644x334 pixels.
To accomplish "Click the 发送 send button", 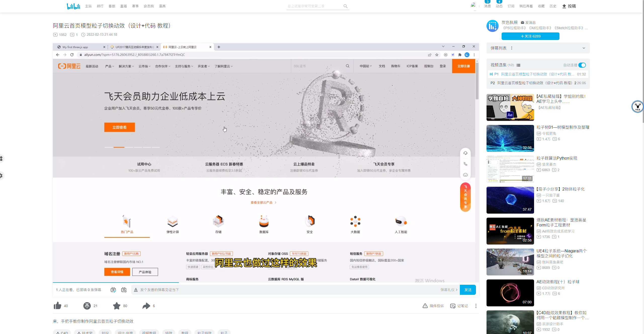I will click(468, 290).
